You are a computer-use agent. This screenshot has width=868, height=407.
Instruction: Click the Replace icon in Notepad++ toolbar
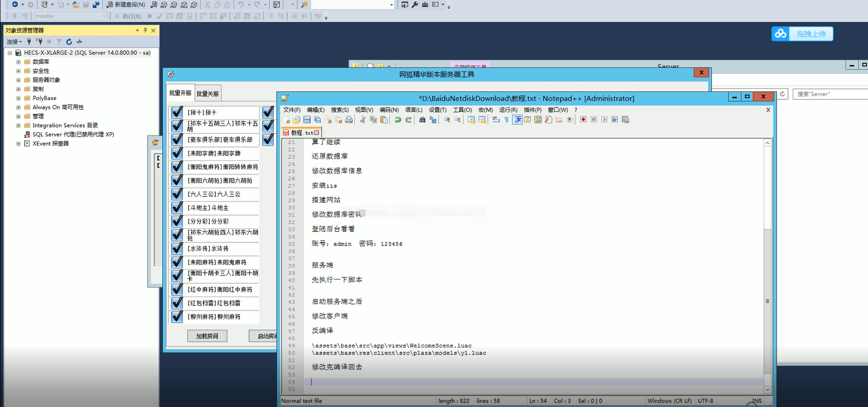pyautogui.click(x=433, y=119)
